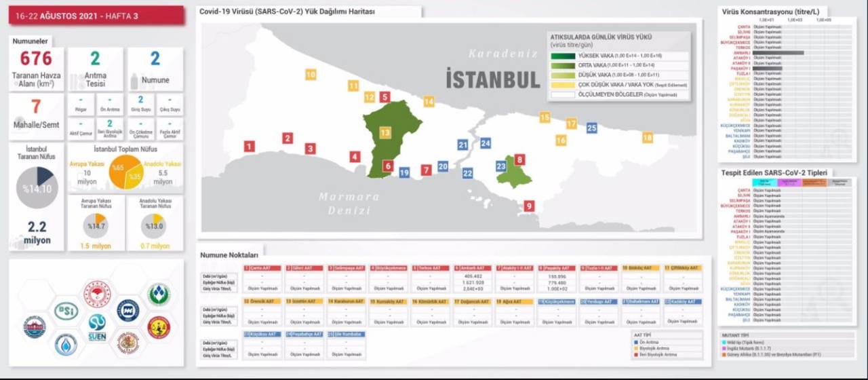This screenshot has width=868, height=380.
Task: Click the 16-22 Ağustos 2021 Hafta 3 header
Action: pyautogui.click(x=96, y=15)
